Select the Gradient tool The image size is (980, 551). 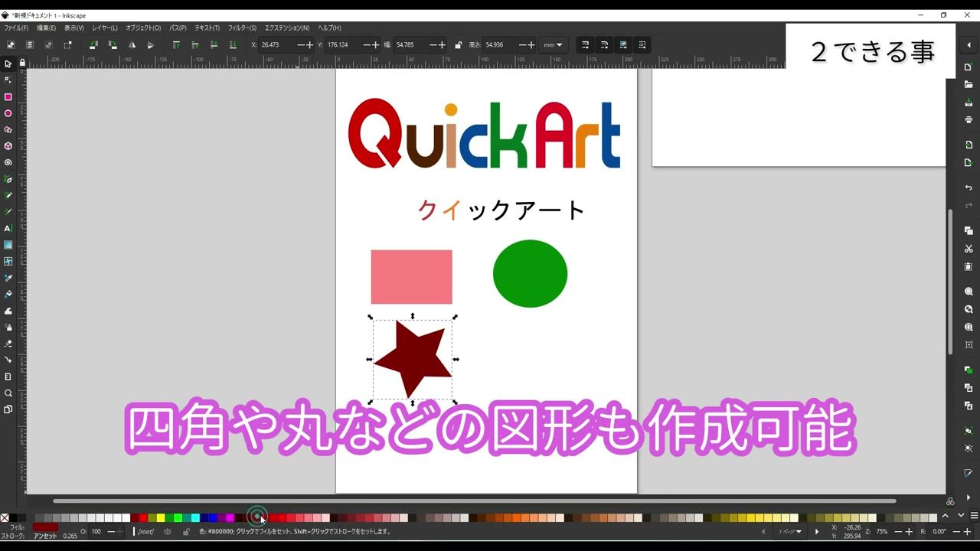[x=8, y=245]
